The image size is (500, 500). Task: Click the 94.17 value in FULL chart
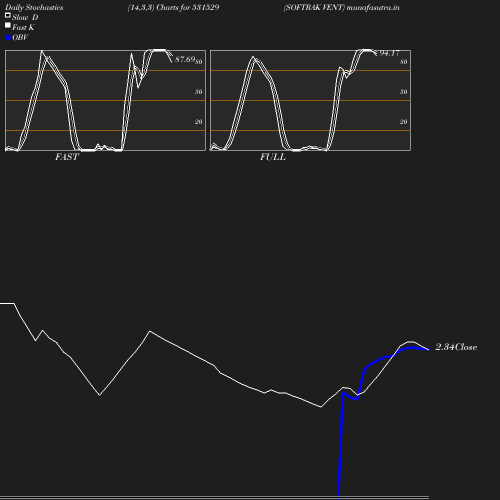389,53
